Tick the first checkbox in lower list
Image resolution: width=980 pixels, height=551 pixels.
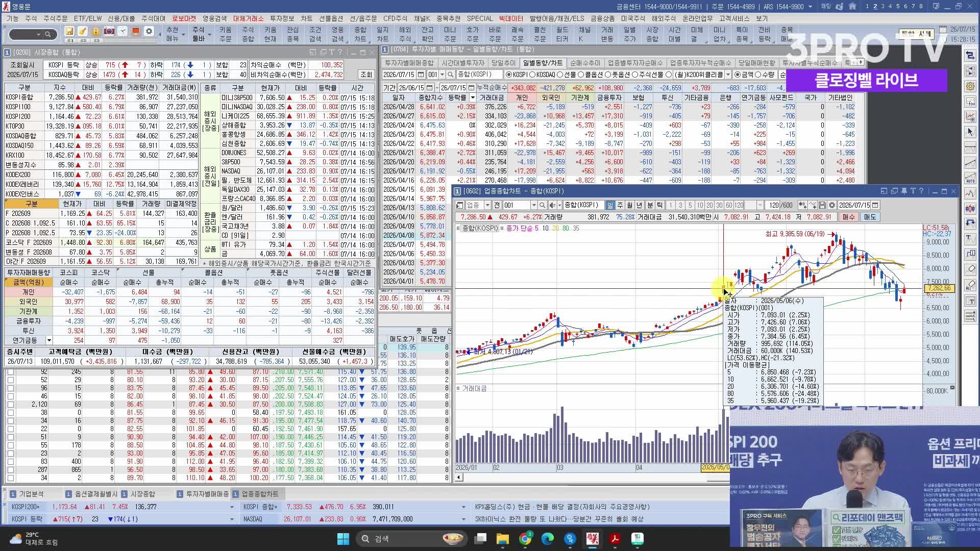coord(10,371)
